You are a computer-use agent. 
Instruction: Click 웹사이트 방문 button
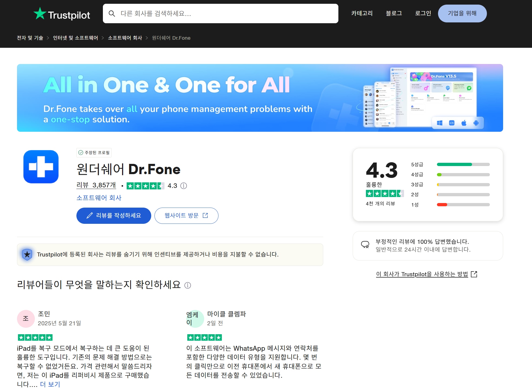pyautogui.click(x=186, y=215)
